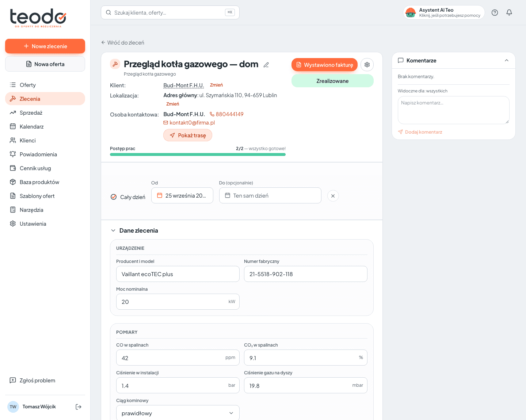
Task: Click Wystawiono fakturę button
Action: 324,65
